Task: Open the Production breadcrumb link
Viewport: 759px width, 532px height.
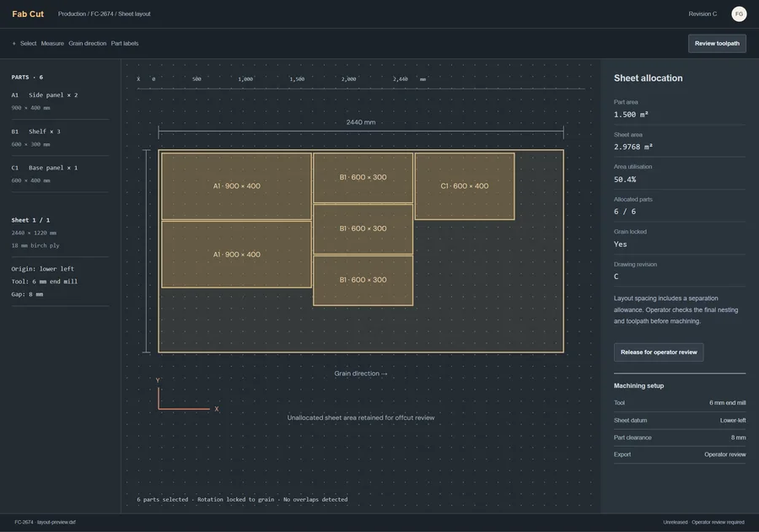Action: [72, 14]
